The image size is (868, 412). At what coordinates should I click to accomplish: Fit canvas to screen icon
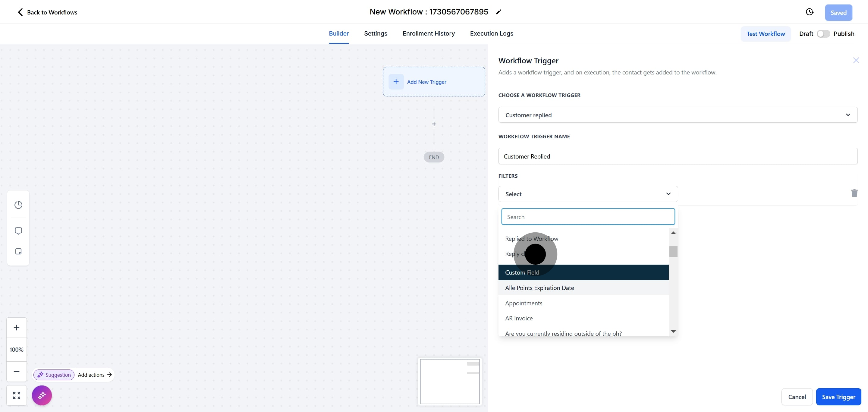click(x=17, y=395)
